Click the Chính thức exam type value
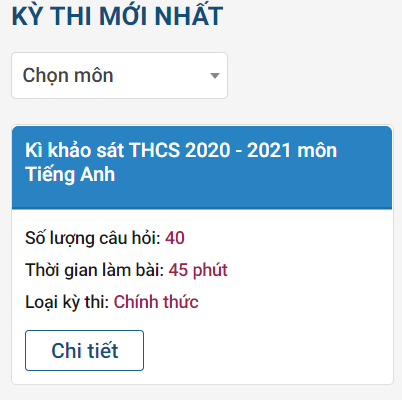 [x=156, y=302]
